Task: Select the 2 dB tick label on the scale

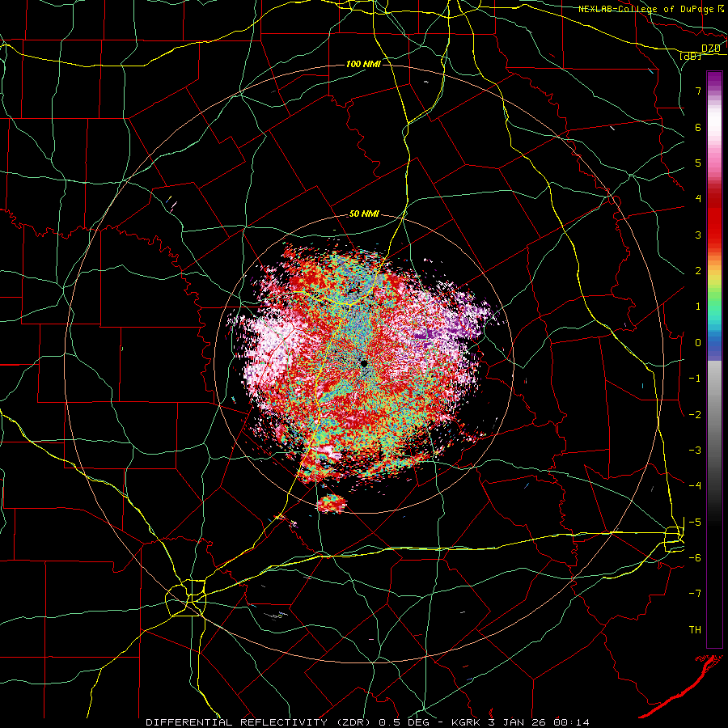Action: [x=698, y=271]
